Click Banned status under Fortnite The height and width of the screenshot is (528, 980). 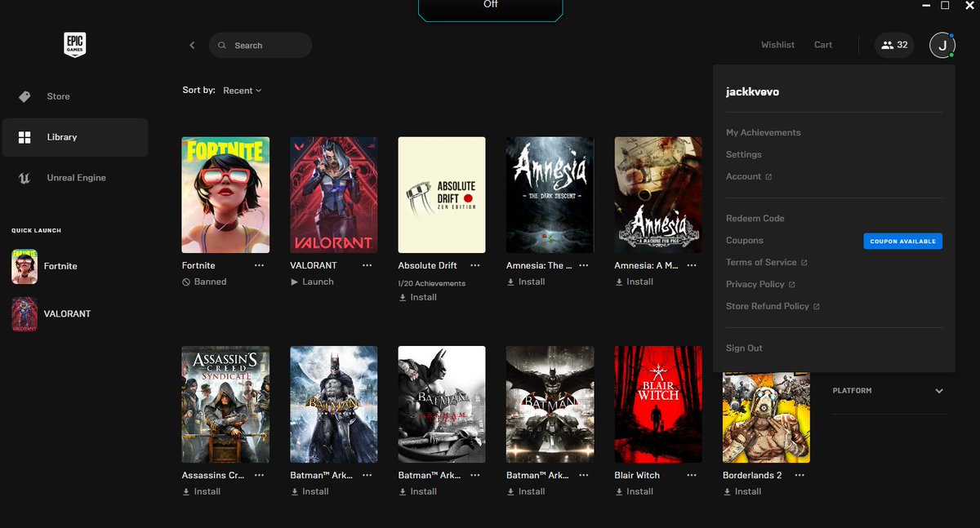tap(204, 282)
